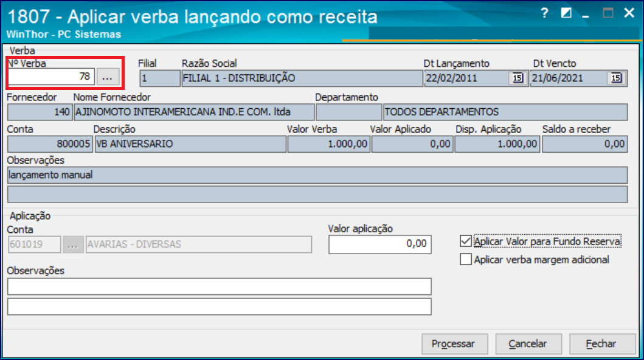Focus the Nº Verba input field
644x360 pixels.
51,77
